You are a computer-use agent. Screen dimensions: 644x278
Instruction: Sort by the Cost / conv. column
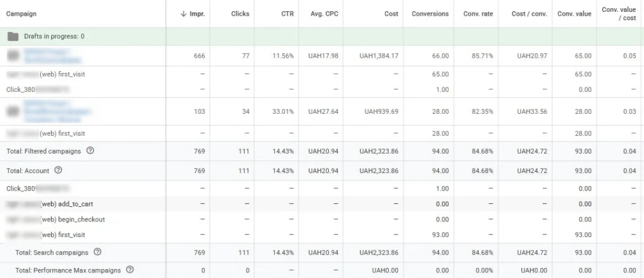click(529, 14)
